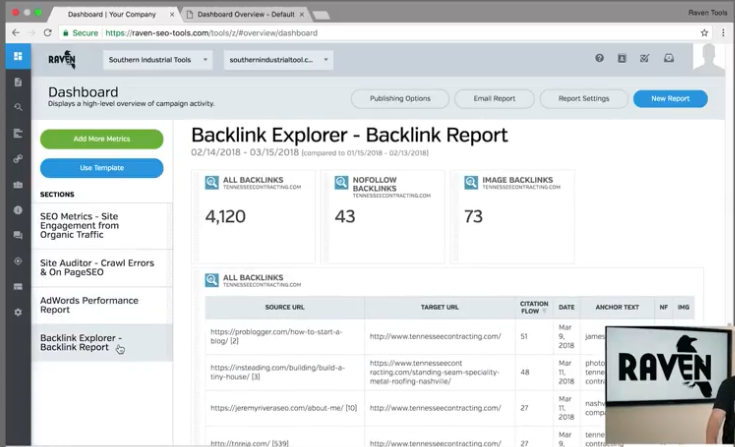Click the link chain icon in left sidebar
The width and height of the screenshot is (735, 447).
(18, 159)
